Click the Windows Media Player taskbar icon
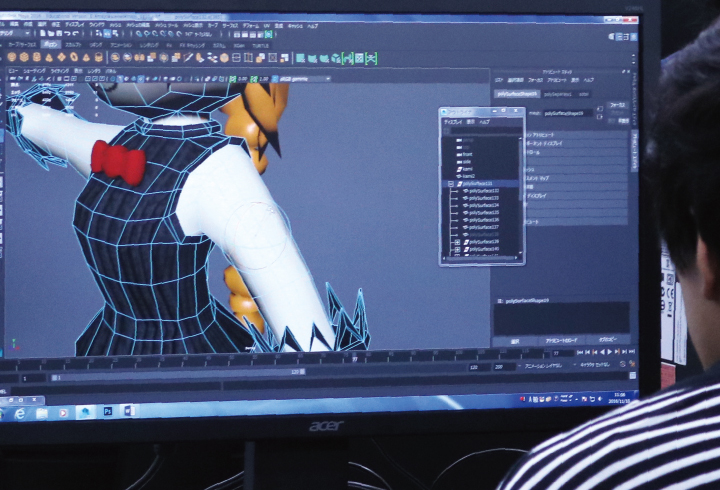720x490 pixels. (x=63, y=413)
